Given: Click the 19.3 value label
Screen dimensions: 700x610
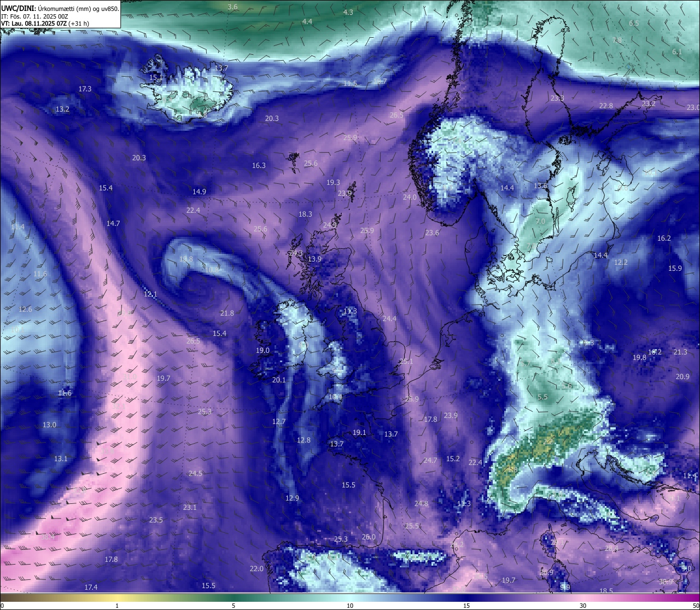Looking at the screenshot, I should pyautogui.click(x=333, y=183).
